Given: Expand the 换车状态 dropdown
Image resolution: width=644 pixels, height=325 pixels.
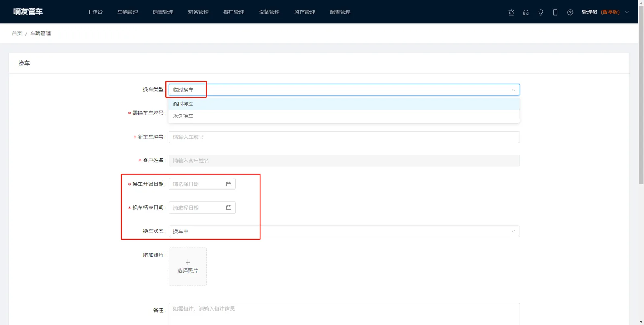Looking at the screenshot, I should coord(344,231).
